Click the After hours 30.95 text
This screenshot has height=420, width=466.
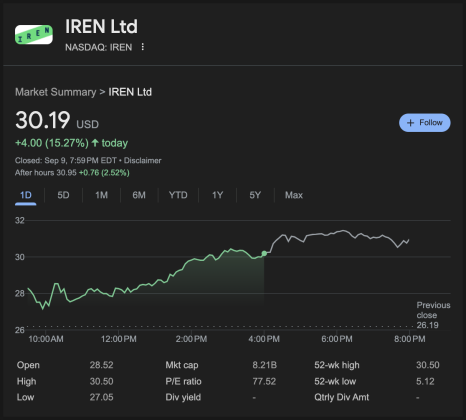click(46, 173)
